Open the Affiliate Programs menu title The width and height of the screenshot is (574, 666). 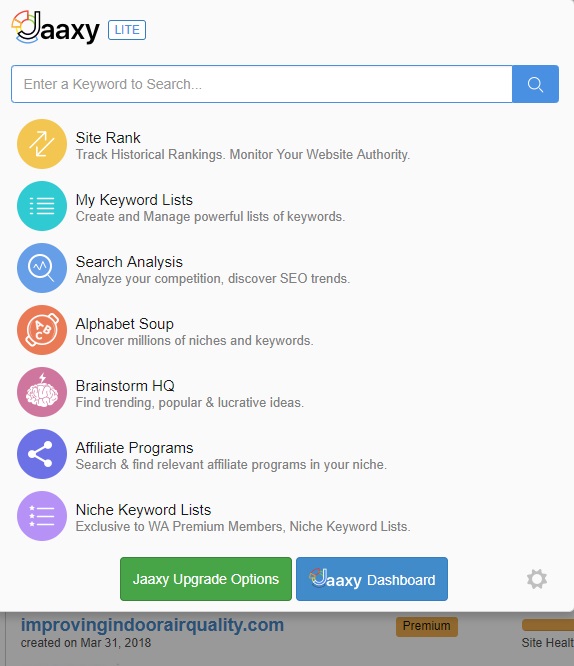click(134, 448)
